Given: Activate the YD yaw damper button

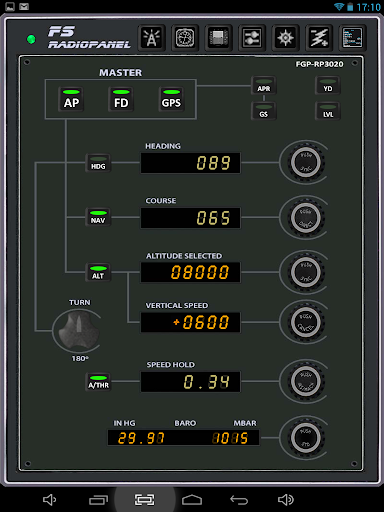Looking at the screenshot, I should pos(328,85).
